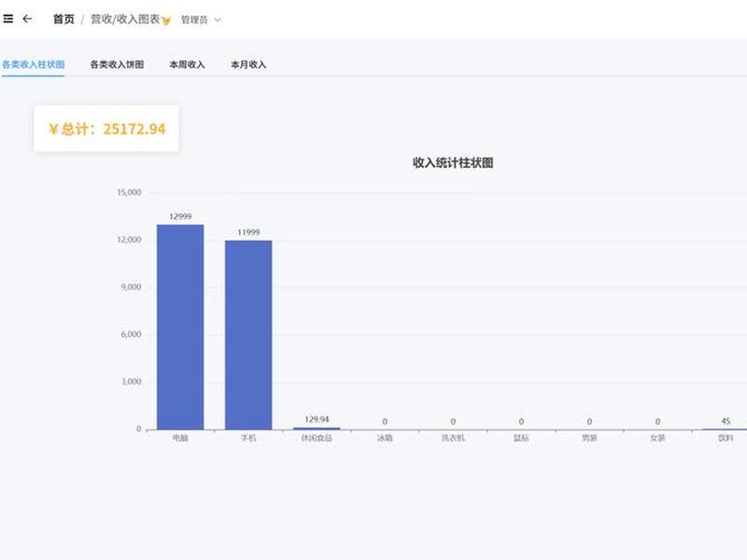Switch to the 各类收入柱状图 tab
747x560 pixels.
(x=34, y=64)
